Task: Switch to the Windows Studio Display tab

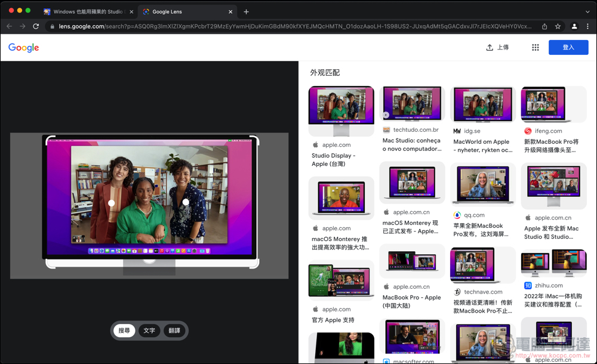Action: click(87, 12)
